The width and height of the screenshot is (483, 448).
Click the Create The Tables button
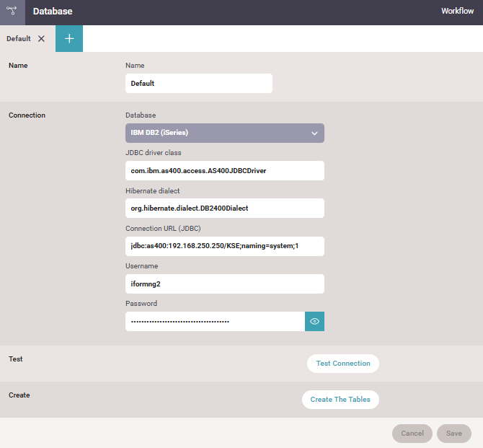click(x=340, y=400)
